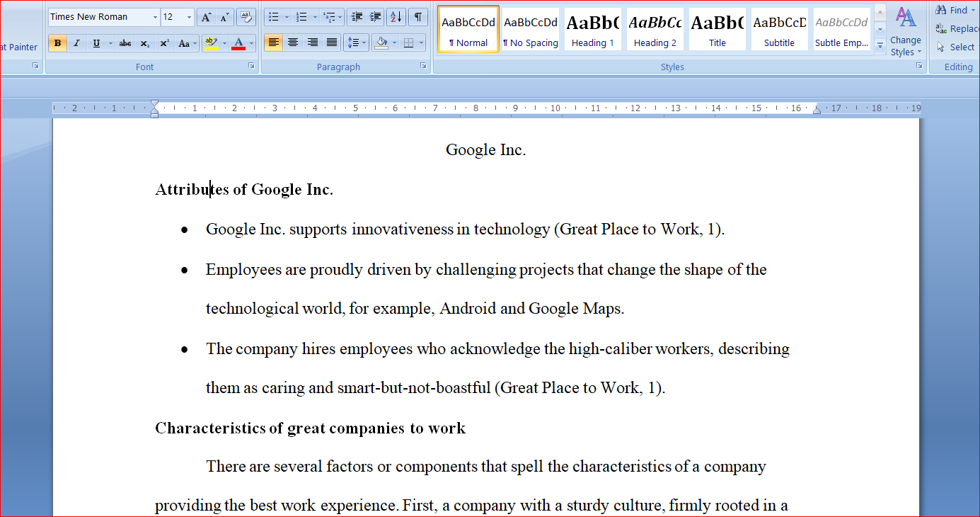Apply red font color
This screenshot has width=980, height=517.
pyautogui.click(x=238, y=43)
